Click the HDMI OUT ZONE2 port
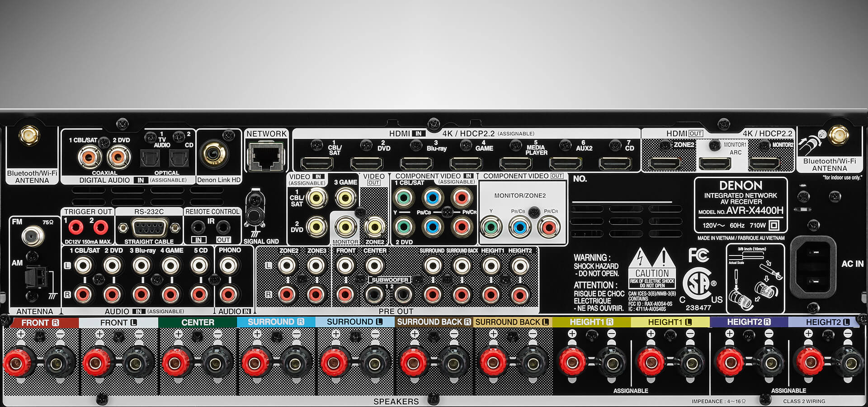868x407 pixels. pyautogui.click(x=665, y=163)
